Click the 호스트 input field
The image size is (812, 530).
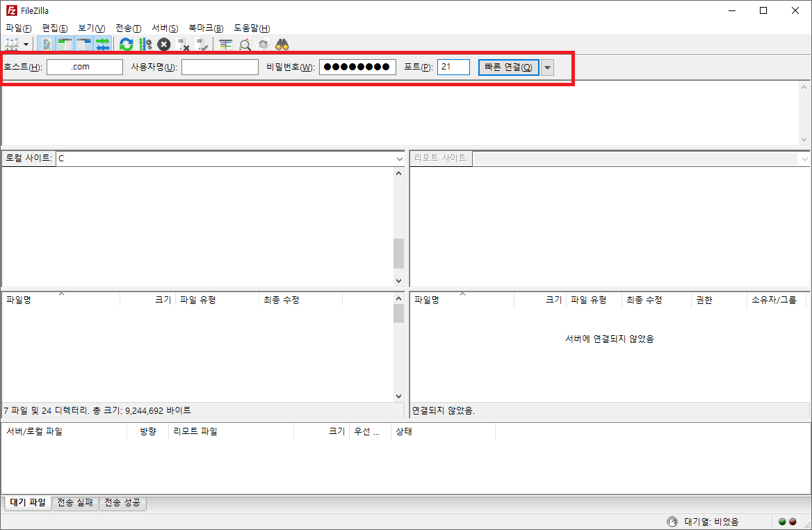(85, 67)
